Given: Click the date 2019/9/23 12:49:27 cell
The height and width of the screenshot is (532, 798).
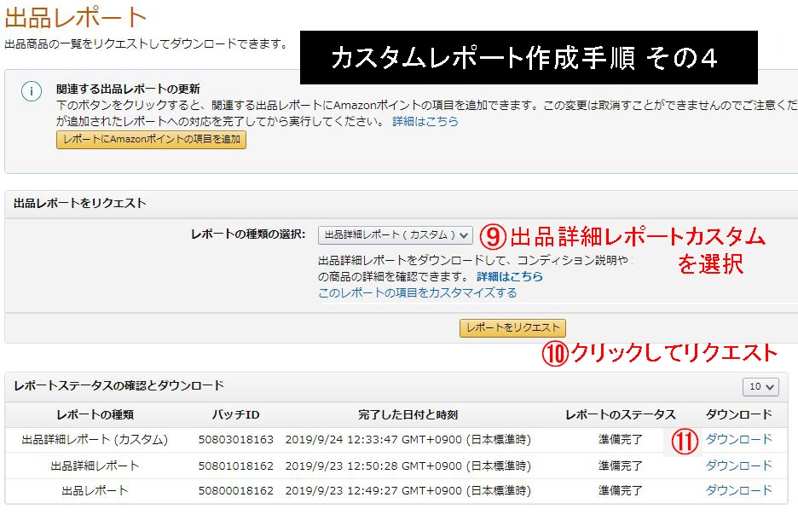Looking at the screenshot, I should [x=408, y=491].
